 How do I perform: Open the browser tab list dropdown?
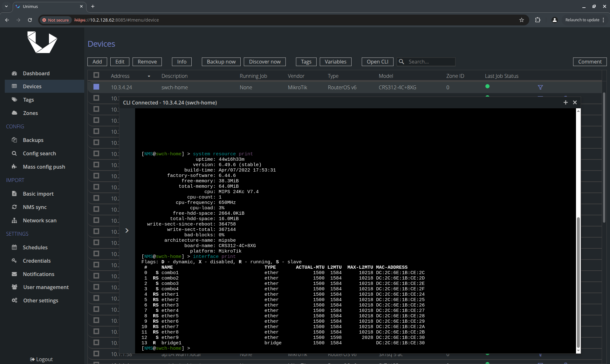click(6, 6)
